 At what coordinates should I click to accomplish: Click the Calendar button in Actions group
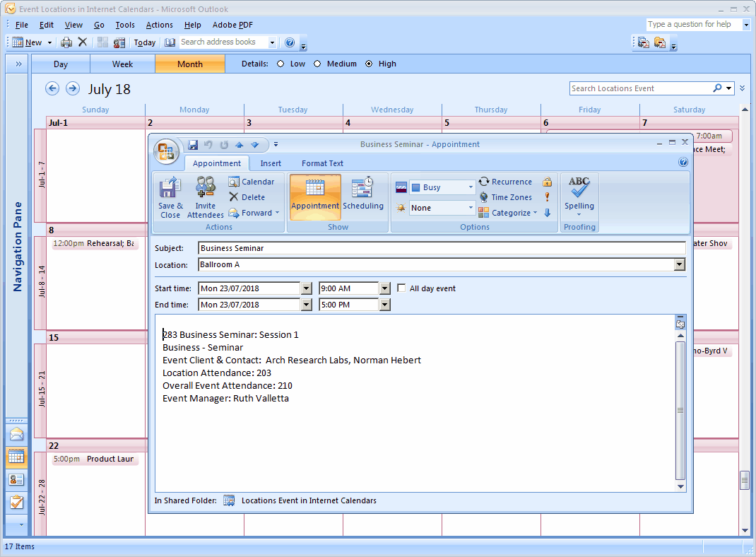pyautogui.click(x=252, y=182)
